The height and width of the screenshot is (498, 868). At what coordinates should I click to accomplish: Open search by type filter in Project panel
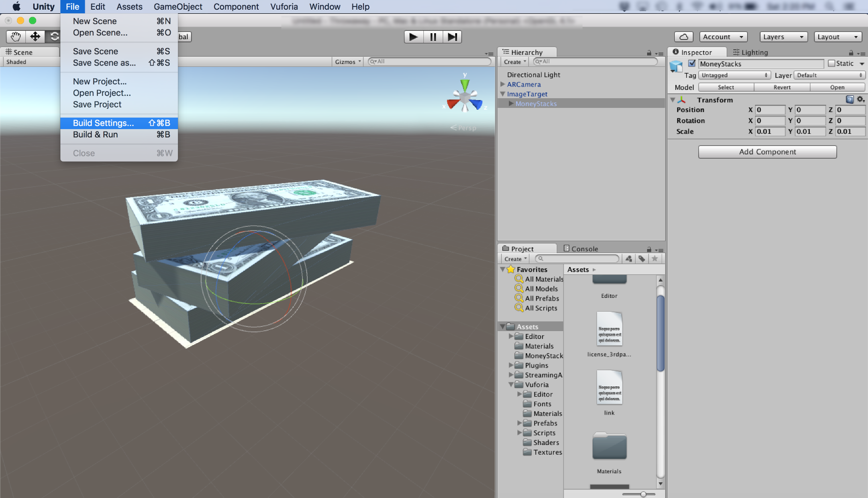(629, 259)
